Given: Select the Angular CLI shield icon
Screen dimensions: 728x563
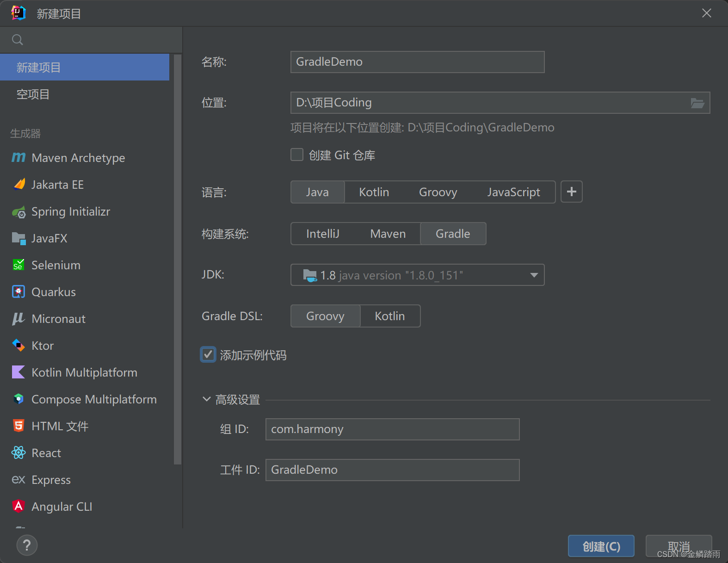Looking at the screenshot, I should pos(19,507).
